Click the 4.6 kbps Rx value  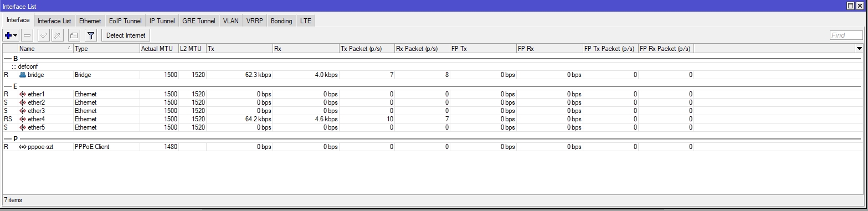pos(326,119)
